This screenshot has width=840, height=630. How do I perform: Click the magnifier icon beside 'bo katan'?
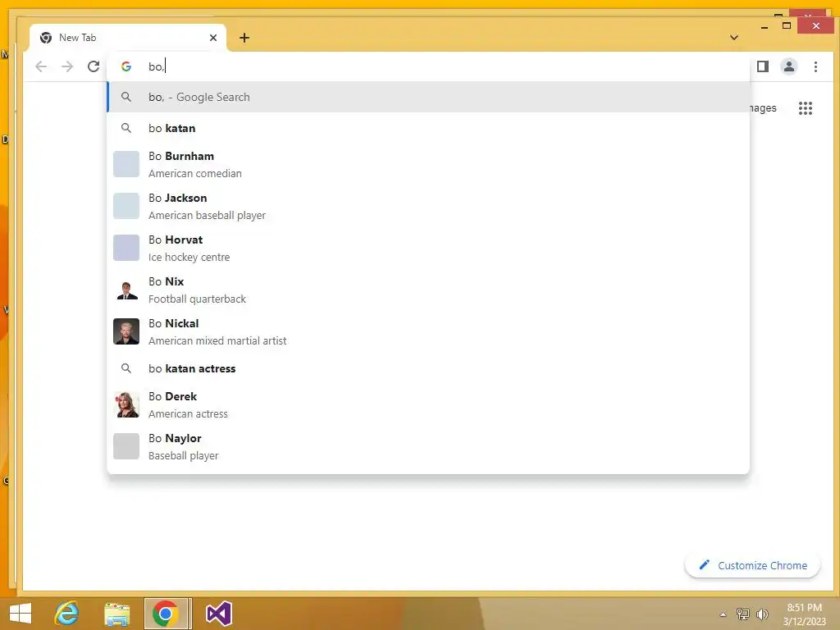(126, 128)
